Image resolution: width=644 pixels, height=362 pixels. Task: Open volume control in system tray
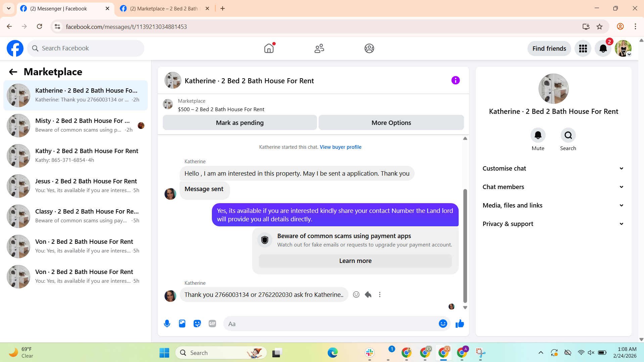591,353
